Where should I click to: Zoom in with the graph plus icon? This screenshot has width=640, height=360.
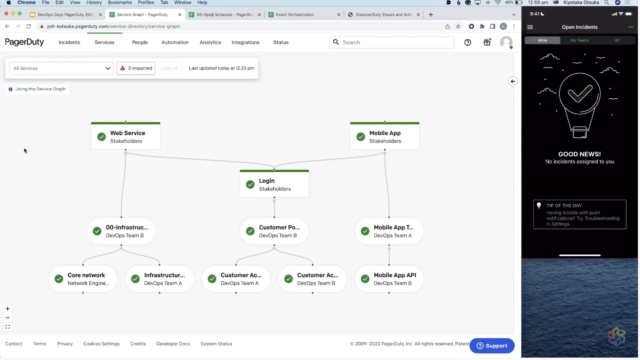[7, 309]
